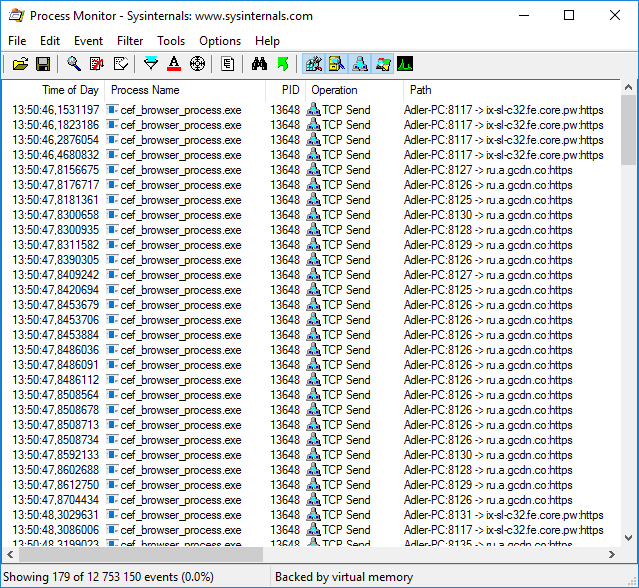Select the event at 13:50:47,8409242
The width and height of the screenshot is (639, 588).
point(311,275)
